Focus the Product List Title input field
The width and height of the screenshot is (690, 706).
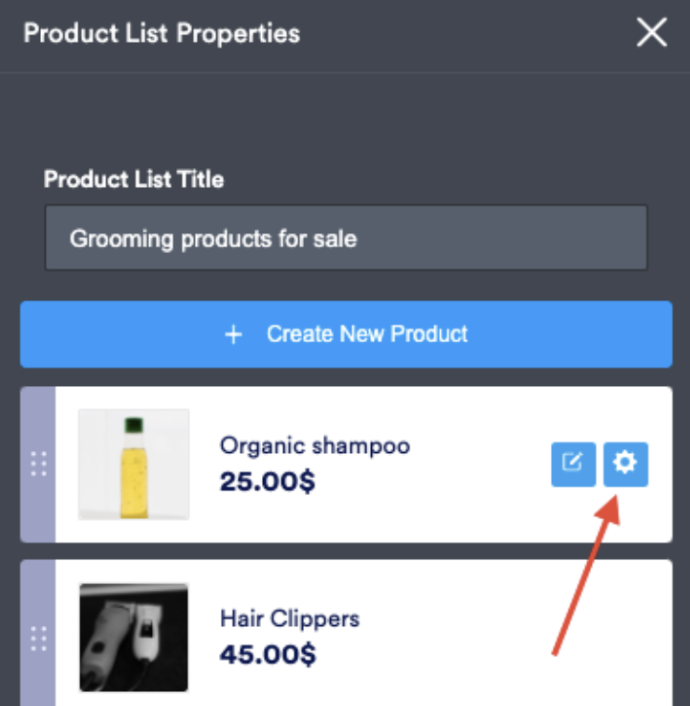[346, 239]
